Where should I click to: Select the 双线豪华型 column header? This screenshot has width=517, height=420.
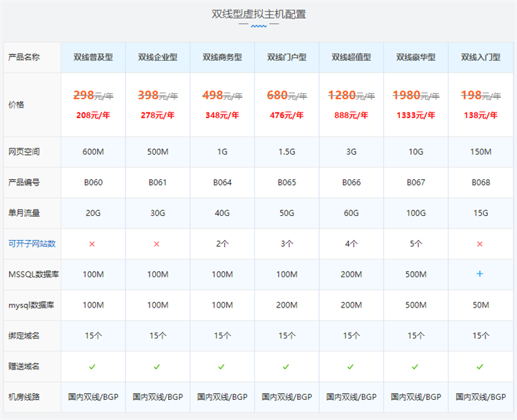[416, 57]
